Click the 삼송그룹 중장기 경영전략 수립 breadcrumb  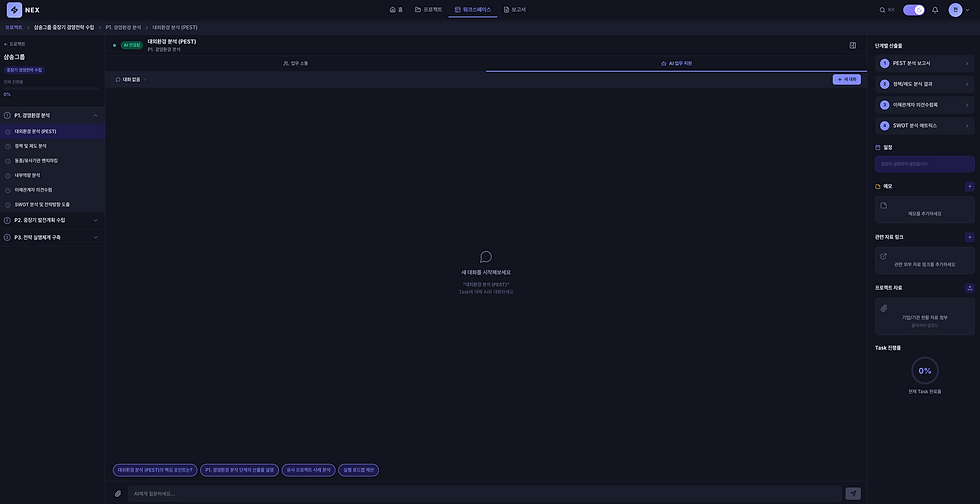[x=64, y=28]
